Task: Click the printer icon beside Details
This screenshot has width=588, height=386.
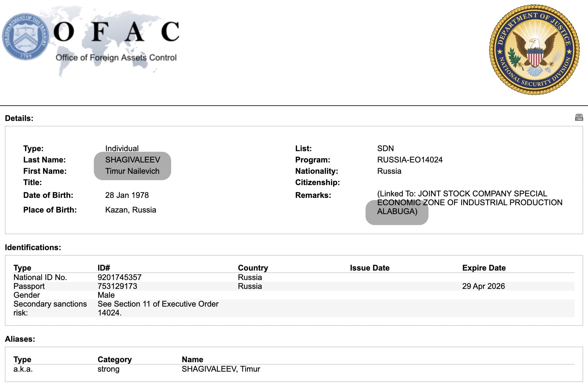Action: click(579, 117)
